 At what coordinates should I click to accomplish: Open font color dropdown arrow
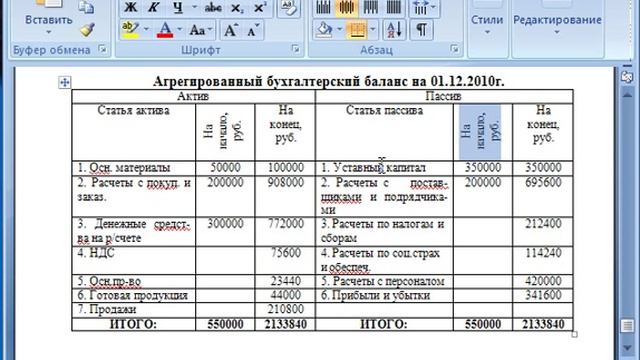pos(180,30)
